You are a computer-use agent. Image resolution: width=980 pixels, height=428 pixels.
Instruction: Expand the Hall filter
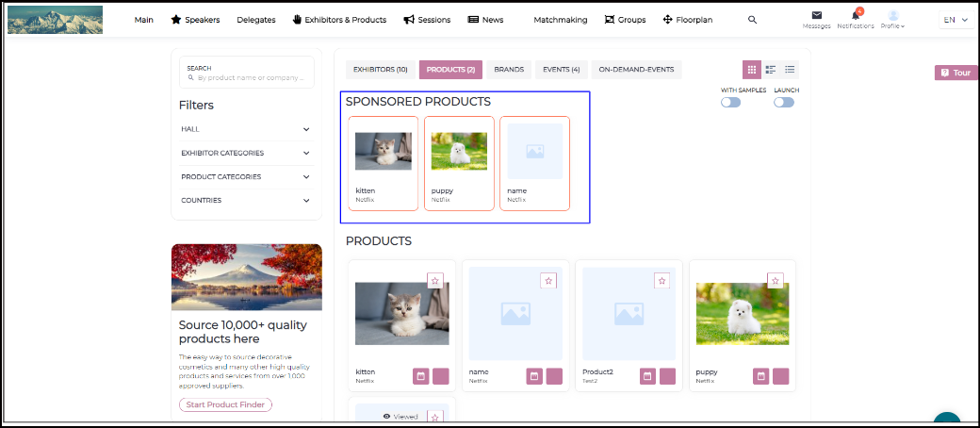246,129
